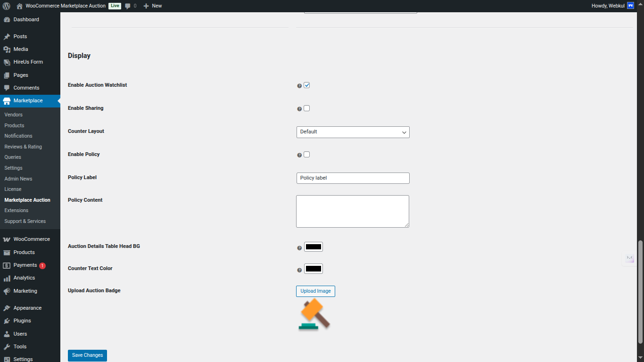Uncheck Enable Auction Watchlist

click(307, 85)
